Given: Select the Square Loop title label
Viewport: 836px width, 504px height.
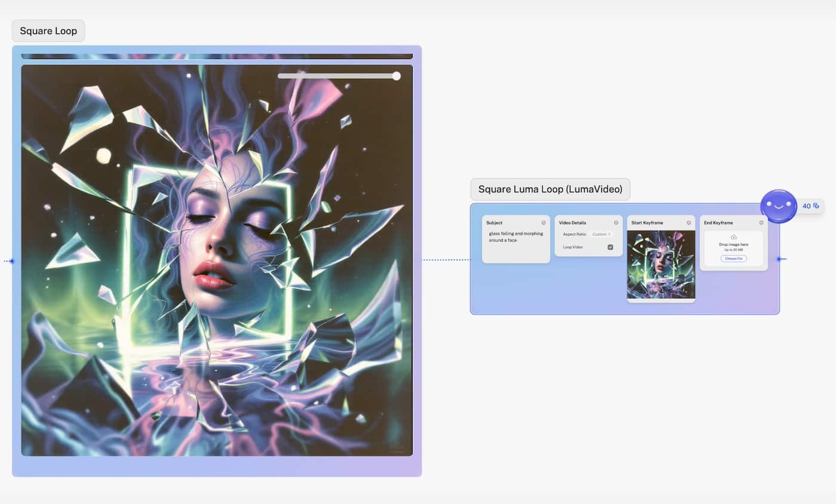Looking at the screenshot, I should pyautogui.click(x=48, y=30).
